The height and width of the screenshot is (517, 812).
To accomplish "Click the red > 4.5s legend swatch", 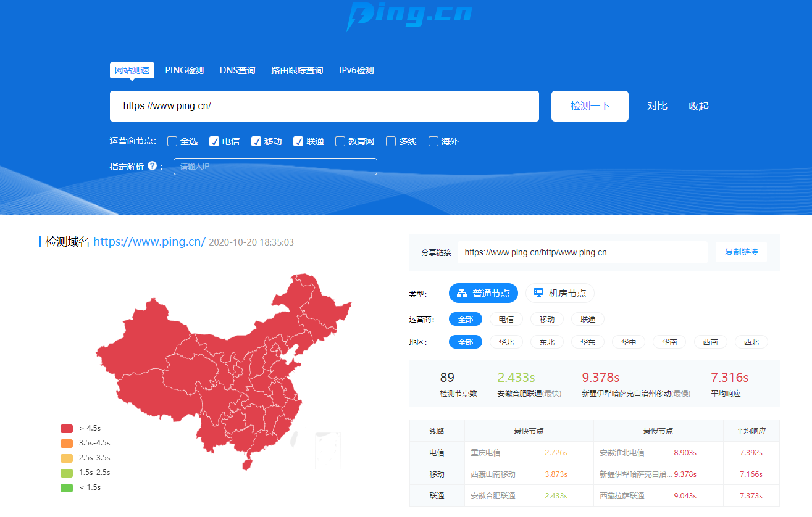I will tap(67, 428).
